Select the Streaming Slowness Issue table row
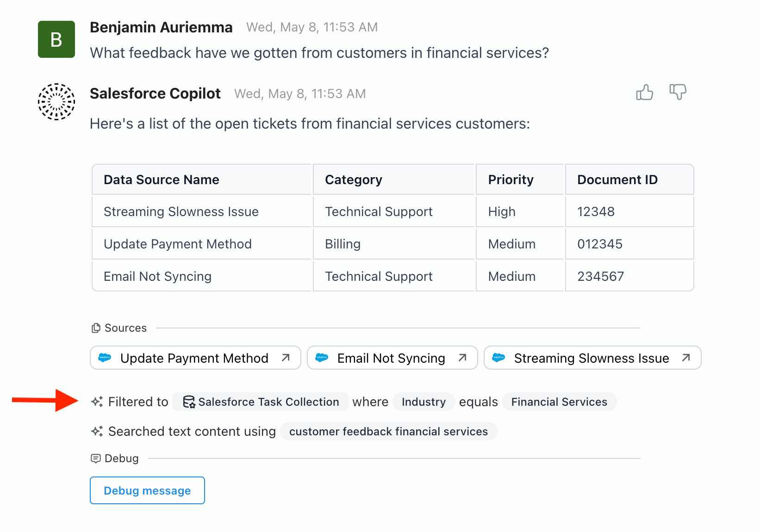 point(392,211)
